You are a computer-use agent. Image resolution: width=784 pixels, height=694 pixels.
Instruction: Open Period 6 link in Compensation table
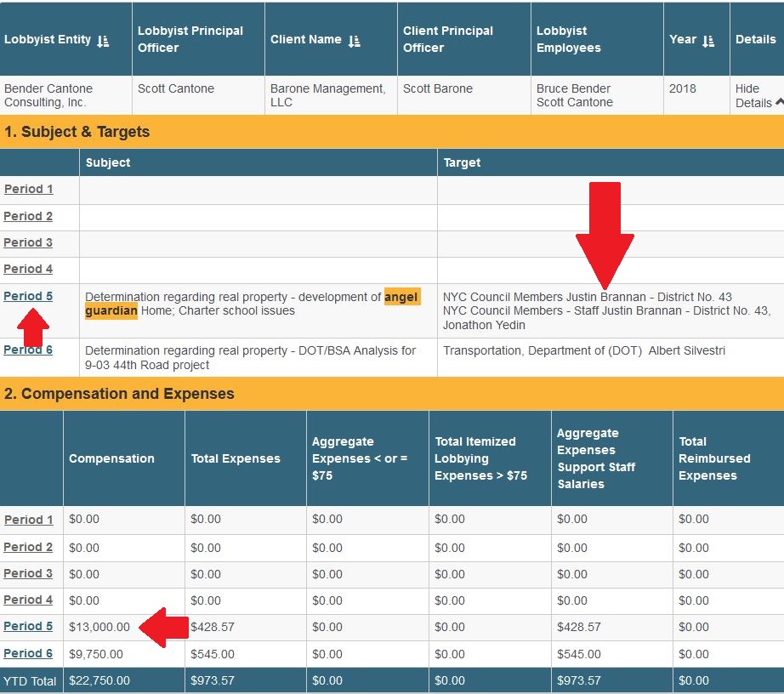tap(28, 653)
